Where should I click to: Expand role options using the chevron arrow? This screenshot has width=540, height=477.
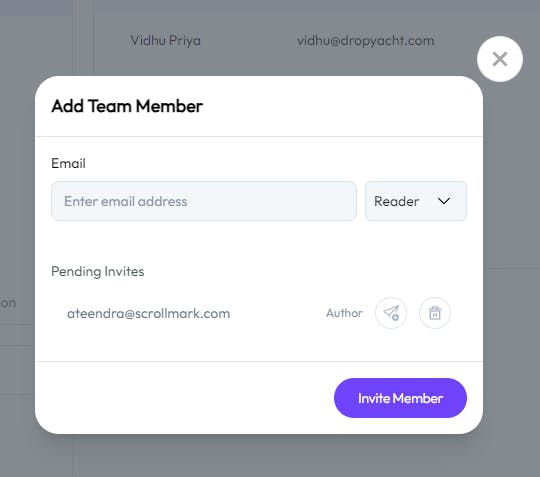point(444,201)
